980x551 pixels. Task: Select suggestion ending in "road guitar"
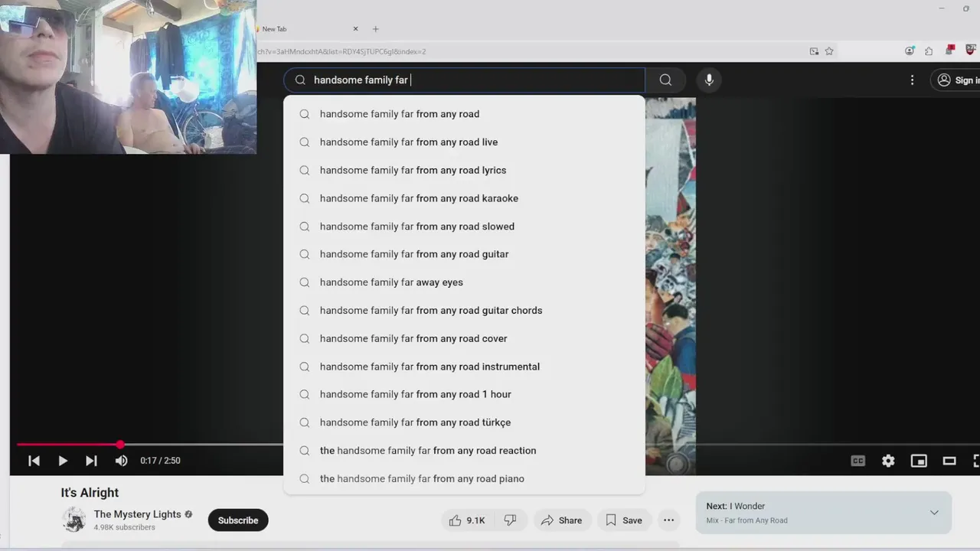point(464,254)
